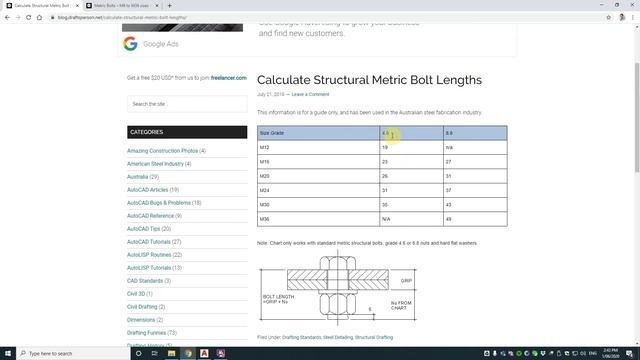
Task: Switch to the Metric Bolts tab
Action: click(x=122, y=6)
